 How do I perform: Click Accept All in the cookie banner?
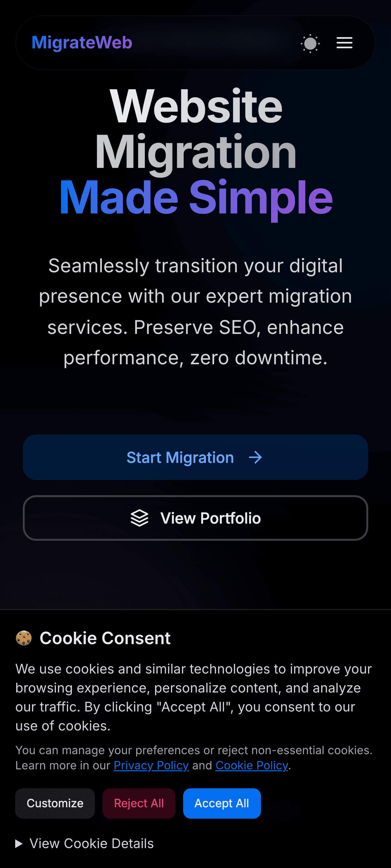[221, 803]
